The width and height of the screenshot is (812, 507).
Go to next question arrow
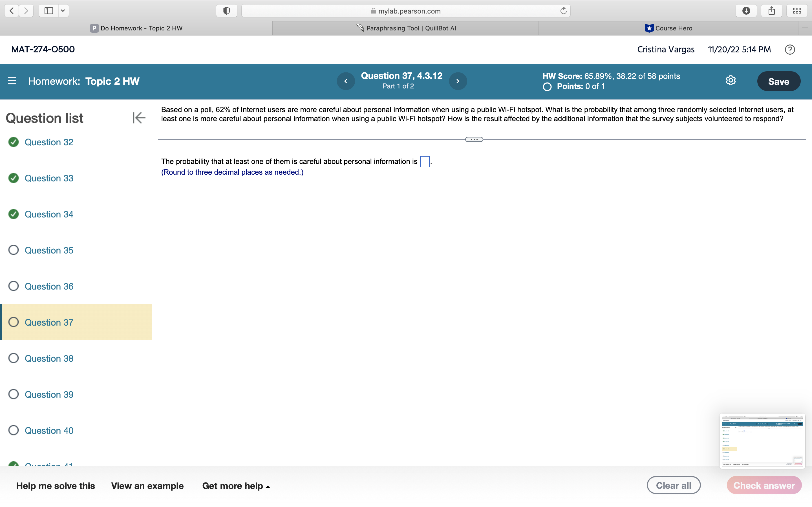(458, 81)
